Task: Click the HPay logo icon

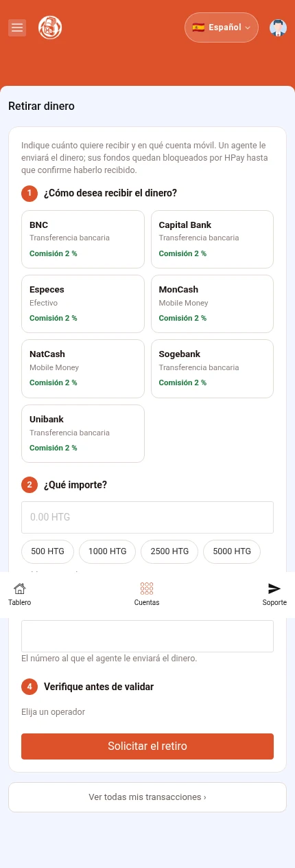Action: [50, 27]
